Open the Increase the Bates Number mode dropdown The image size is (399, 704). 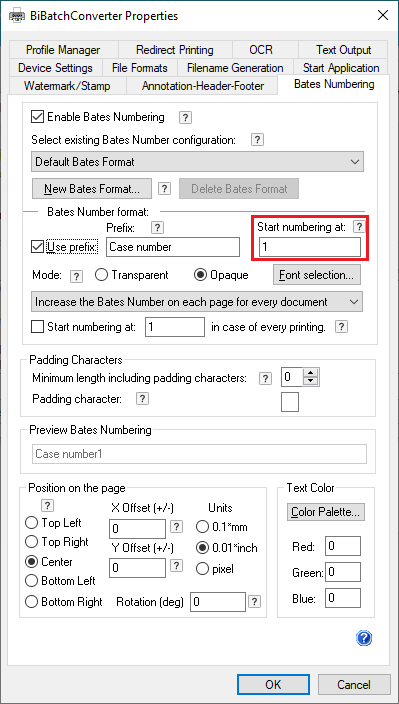click(197, 302)
